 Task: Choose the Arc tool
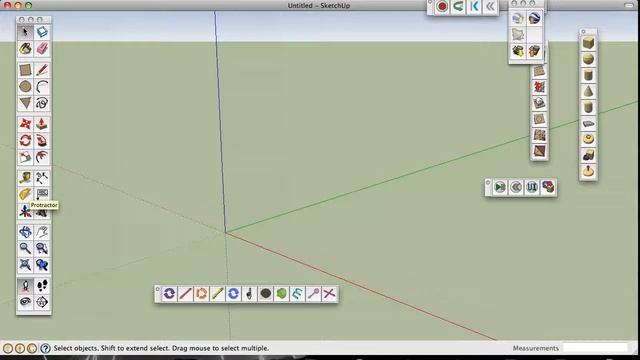(42, 86)
